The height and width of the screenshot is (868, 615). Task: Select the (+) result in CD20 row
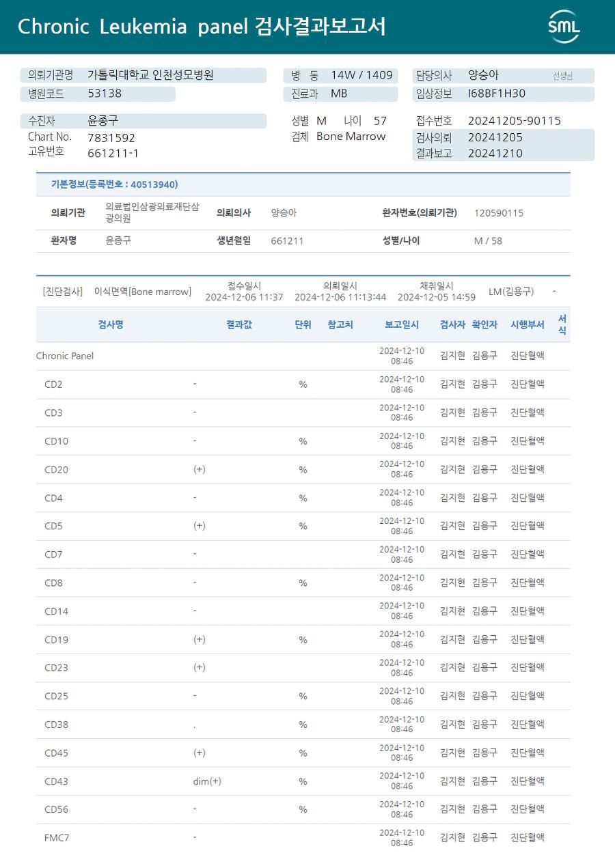pyautogui.click(x=200, y=470)
